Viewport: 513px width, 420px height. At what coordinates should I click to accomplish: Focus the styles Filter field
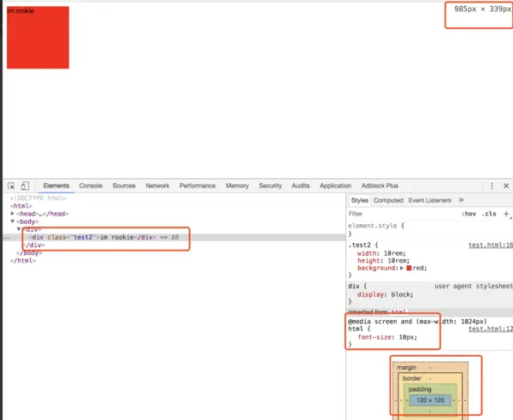[x=403, y=214]
